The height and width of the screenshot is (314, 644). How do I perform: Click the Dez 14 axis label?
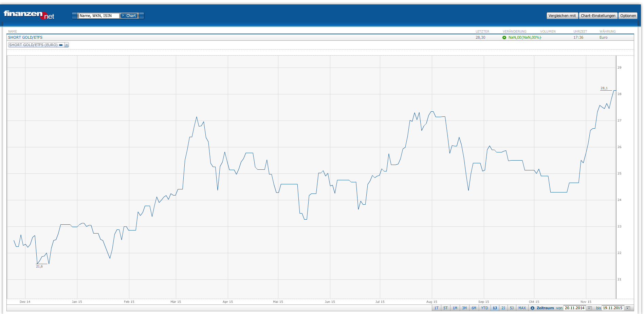[25, 302]
